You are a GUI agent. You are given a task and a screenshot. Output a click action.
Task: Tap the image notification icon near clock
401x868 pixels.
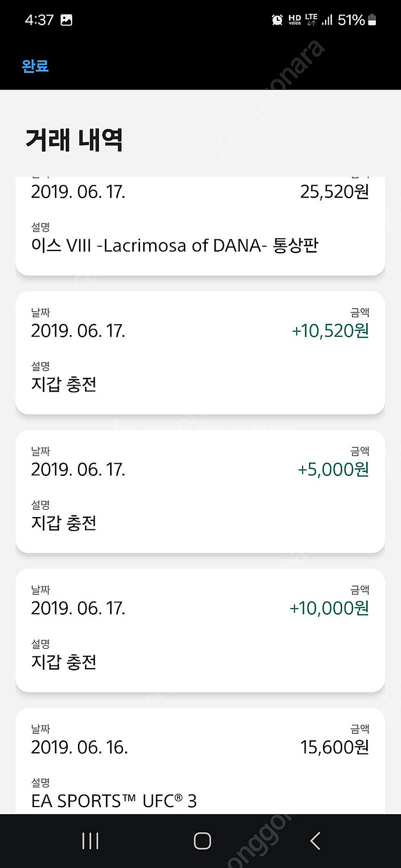coord(66,20)
